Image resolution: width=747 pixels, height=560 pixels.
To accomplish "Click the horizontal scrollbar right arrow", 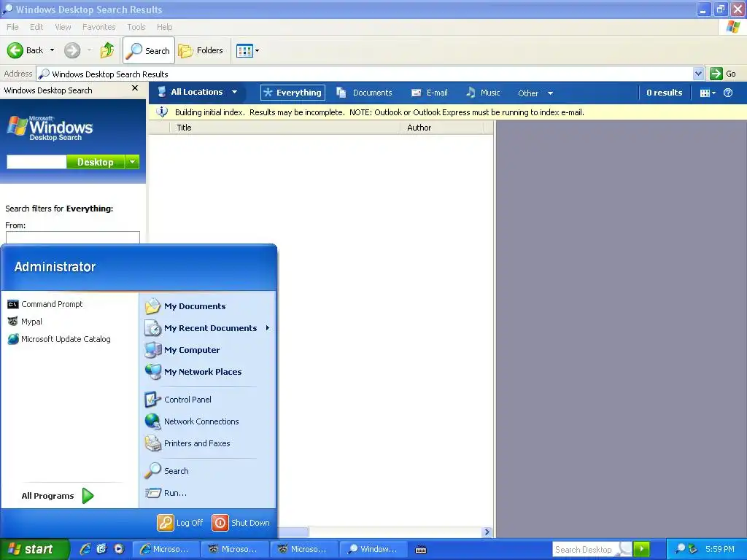I will (487, 532).
